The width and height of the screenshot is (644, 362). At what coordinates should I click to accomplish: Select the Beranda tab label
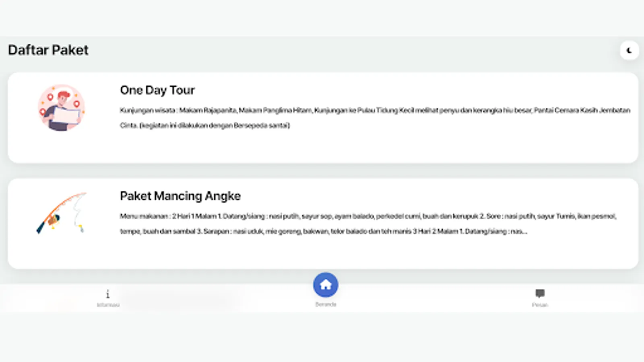[326, 304]
